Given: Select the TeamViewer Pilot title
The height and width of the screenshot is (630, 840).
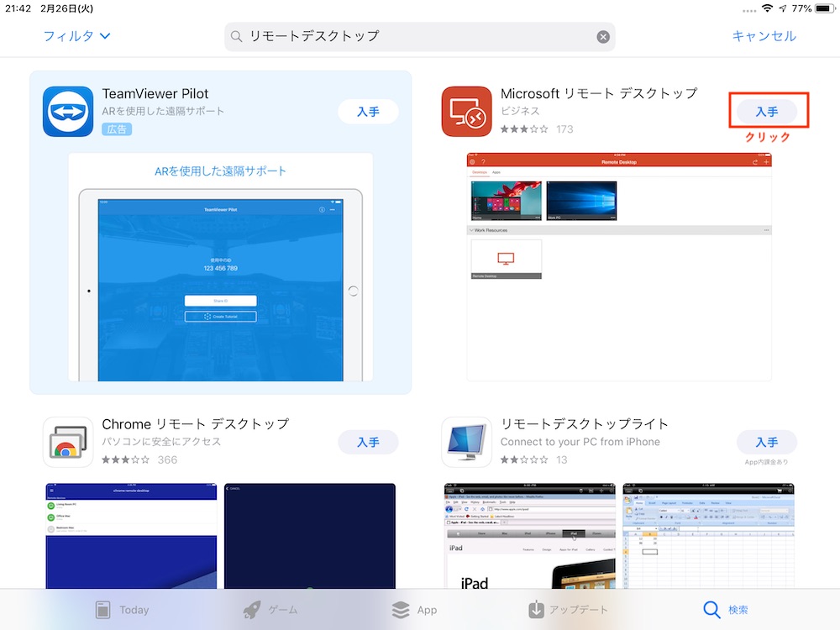Looking at the screenshot, I should 155,94.
